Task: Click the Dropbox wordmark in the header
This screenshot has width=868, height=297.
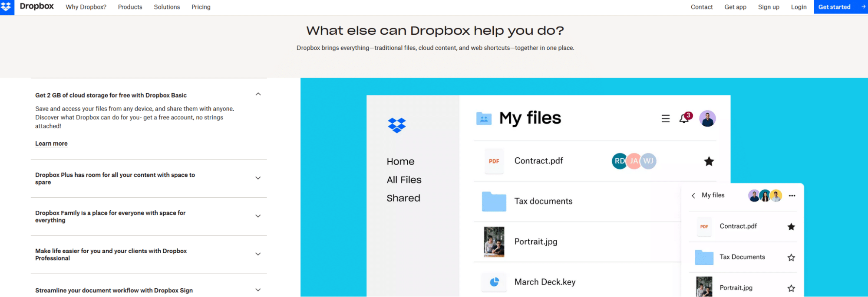Action: [37, 7]
